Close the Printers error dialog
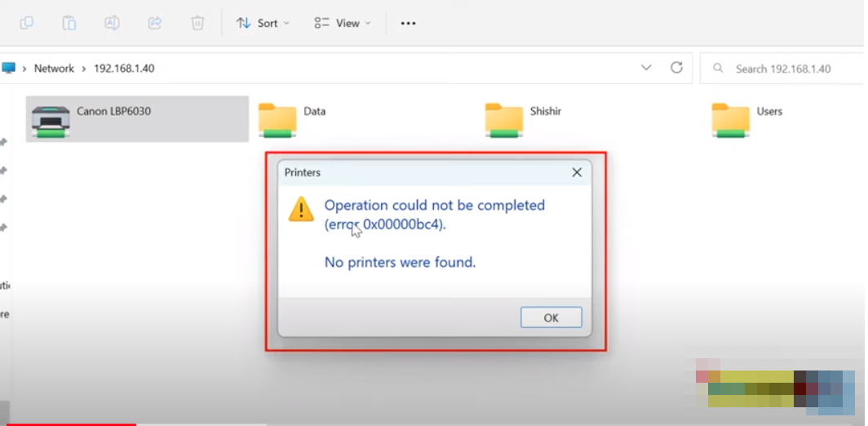Viewport: 868px width, 426px height. pos(577,172)
